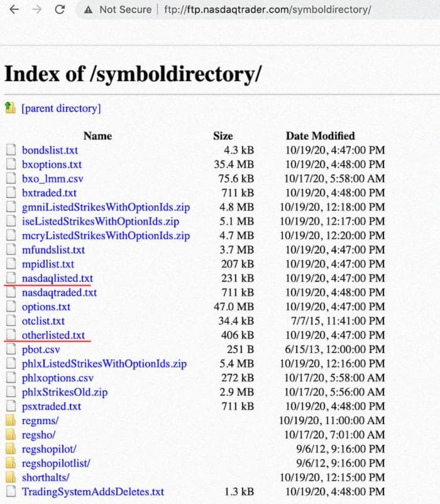Open bxtraded.txt
Image resolution: width=440 pixels, height=504 pixels.
49,193
